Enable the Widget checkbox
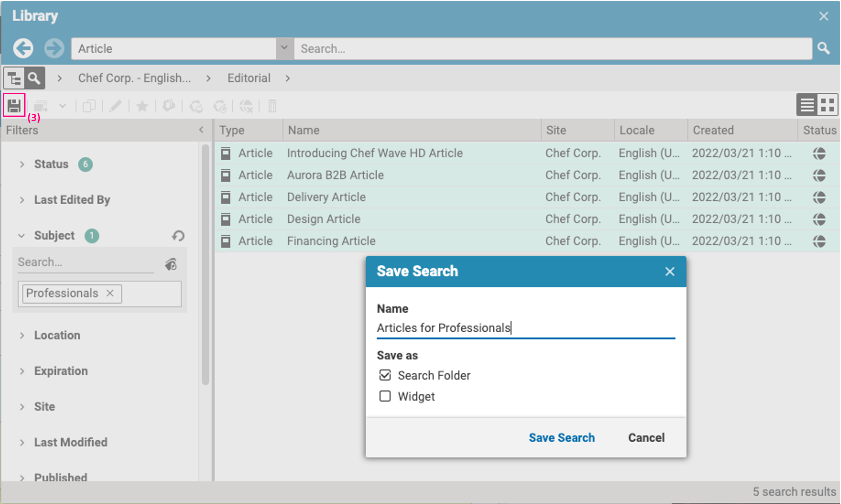The image size is (841, 504). (385, 396)
